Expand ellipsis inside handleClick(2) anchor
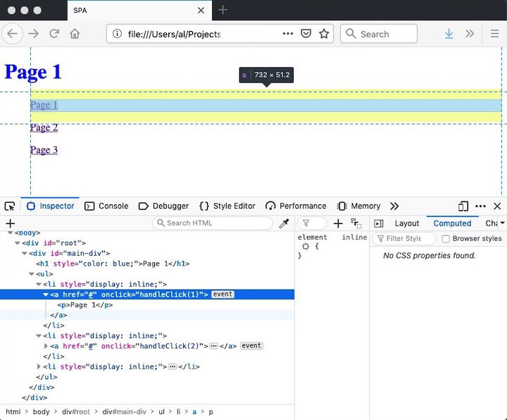Image resolution: width=507 pixels, height=420 pixels. coord(213,346)
